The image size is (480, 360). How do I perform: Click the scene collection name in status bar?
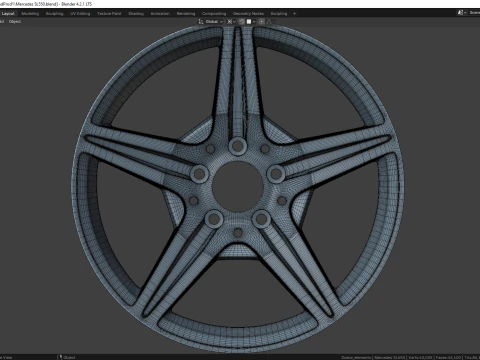356,357
